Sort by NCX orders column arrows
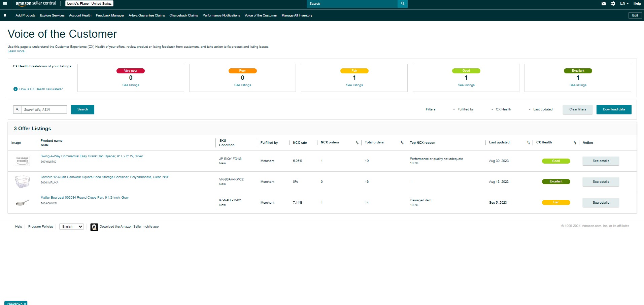Image resolution: width=644 pixels, height=305 pixels. click(x=357, y=142)
